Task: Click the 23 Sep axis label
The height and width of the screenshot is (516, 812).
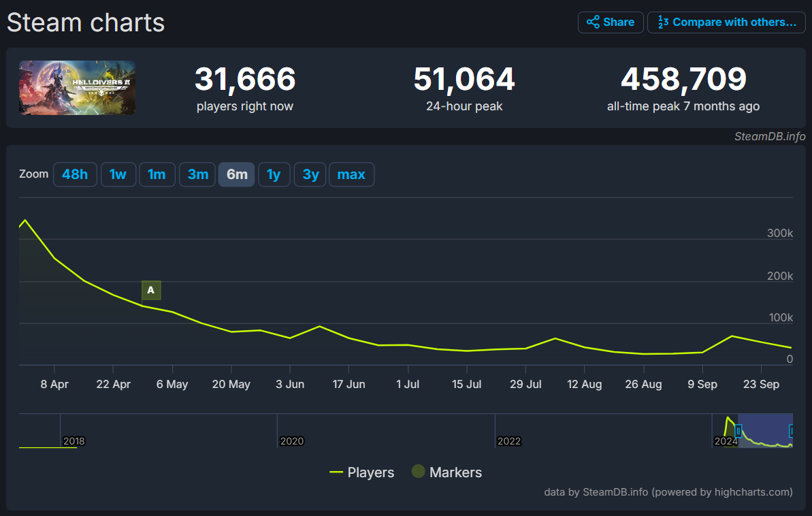Action: 761,385
